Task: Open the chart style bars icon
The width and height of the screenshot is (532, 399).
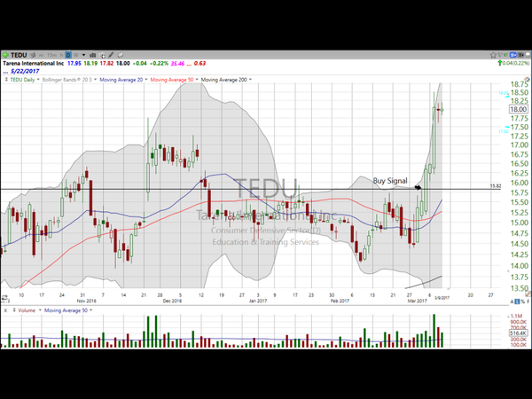Action: tap(92, 55)
